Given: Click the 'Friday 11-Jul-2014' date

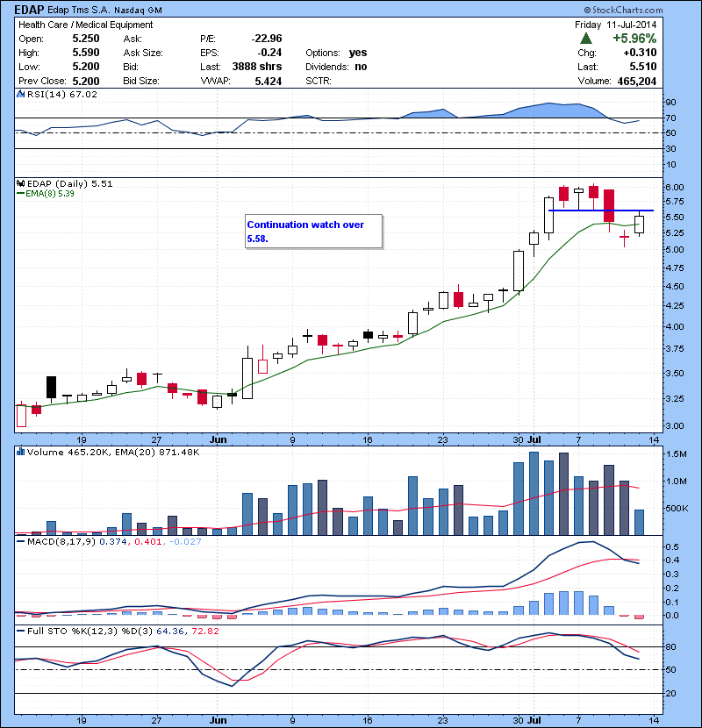Looking at the screenshot, I should click(x=616, y=25).
